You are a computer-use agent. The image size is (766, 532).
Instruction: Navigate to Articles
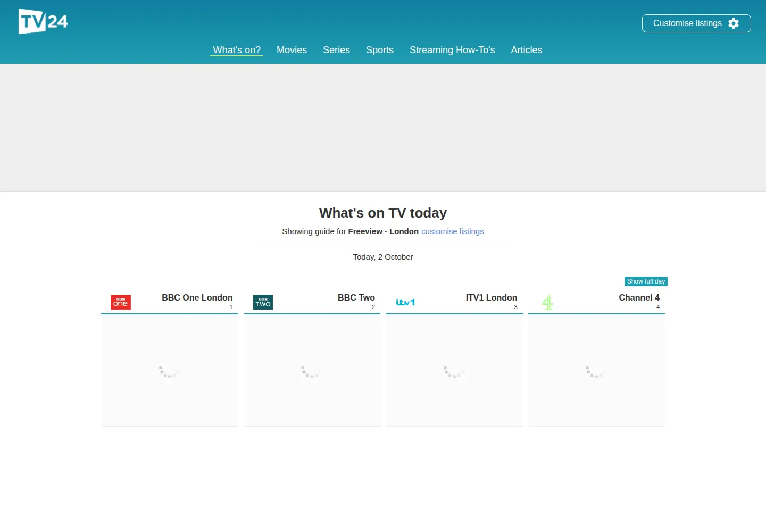pos(527,50)
